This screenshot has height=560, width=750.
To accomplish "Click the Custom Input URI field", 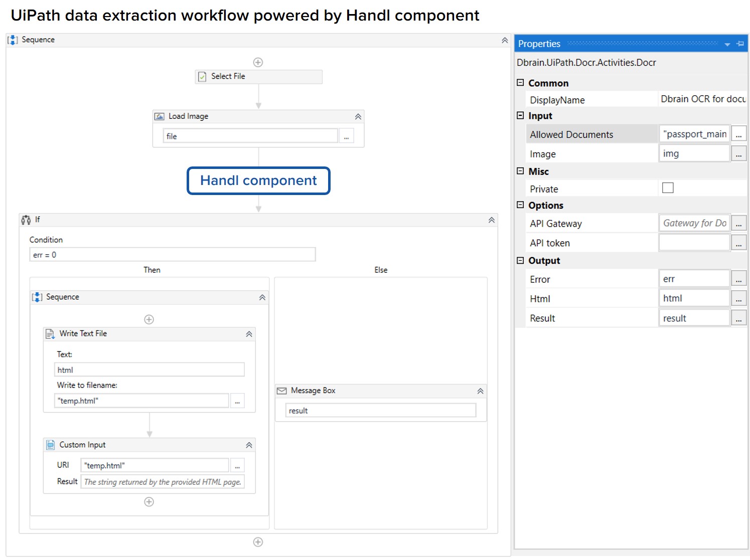I will pos(155,465).
